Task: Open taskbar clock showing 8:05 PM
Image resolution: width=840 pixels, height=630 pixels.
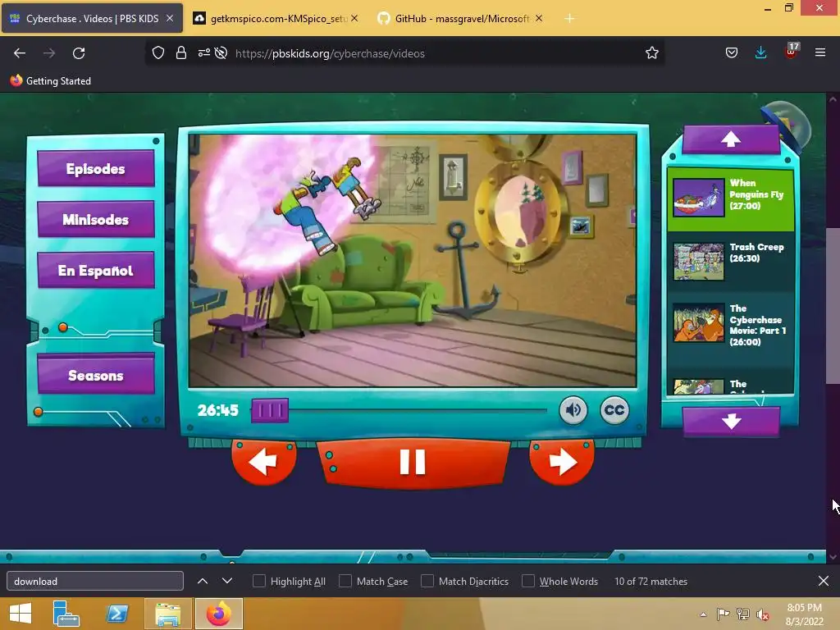Action: click(x=804, y=614)
